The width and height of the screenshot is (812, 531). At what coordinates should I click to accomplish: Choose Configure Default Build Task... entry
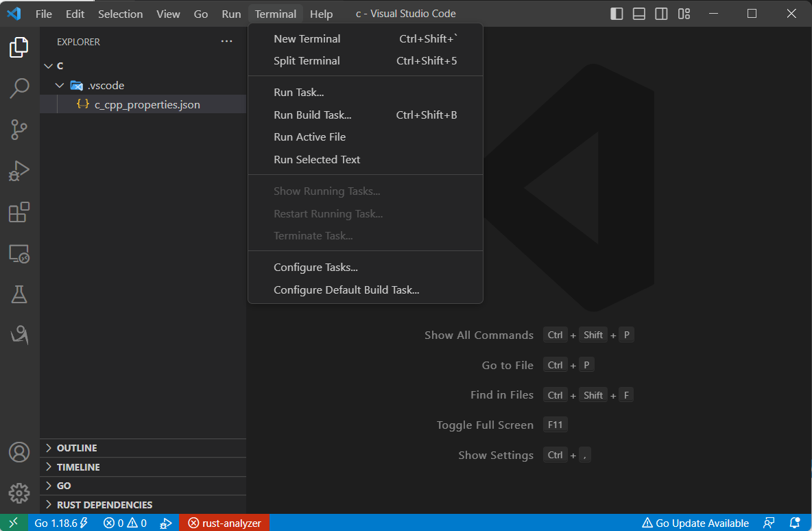[x=366, y=290]
